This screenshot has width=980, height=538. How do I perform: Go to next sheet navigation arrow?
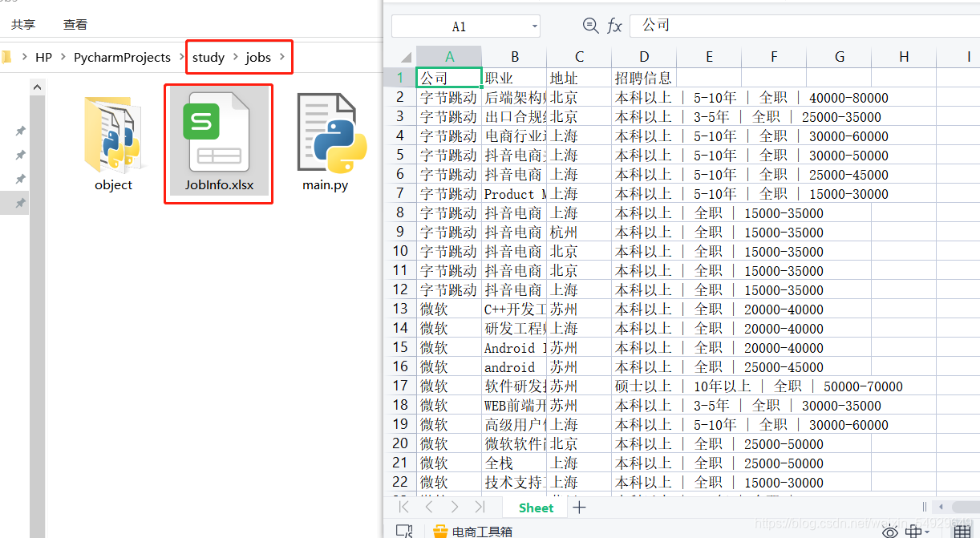[455, 507]
